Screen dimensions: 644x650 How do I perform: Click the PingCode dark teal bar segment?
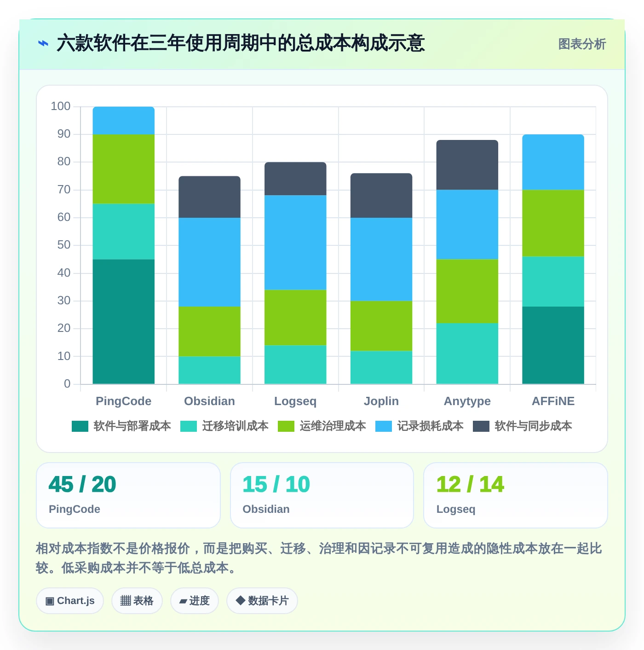tap(124, 322)
